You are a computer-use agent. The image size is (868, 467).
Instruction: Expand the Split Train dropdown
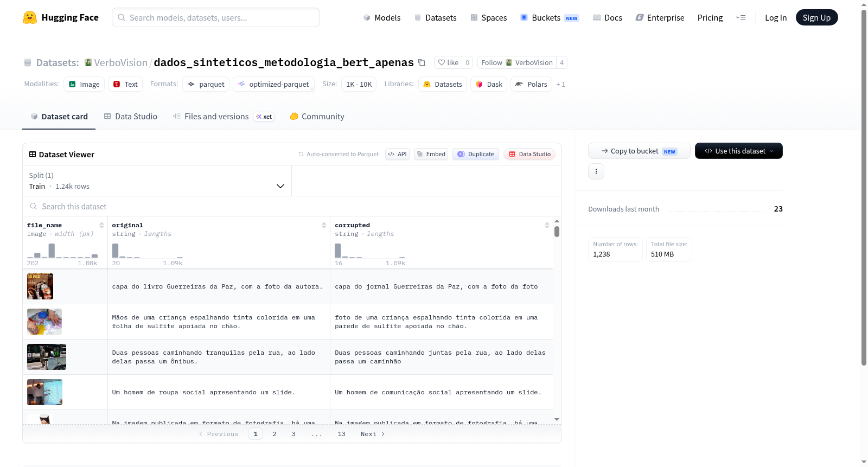(x=157, y=181)
